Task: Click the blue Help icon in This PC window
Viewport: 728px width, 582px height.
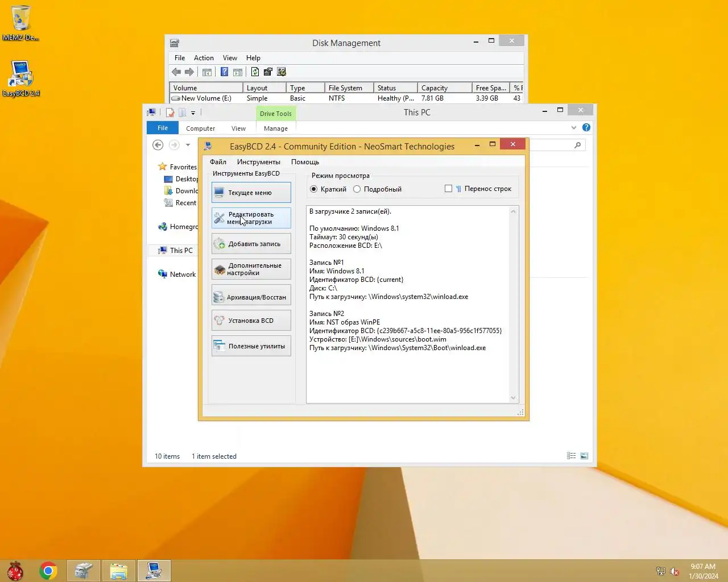Action: [586, 128]
